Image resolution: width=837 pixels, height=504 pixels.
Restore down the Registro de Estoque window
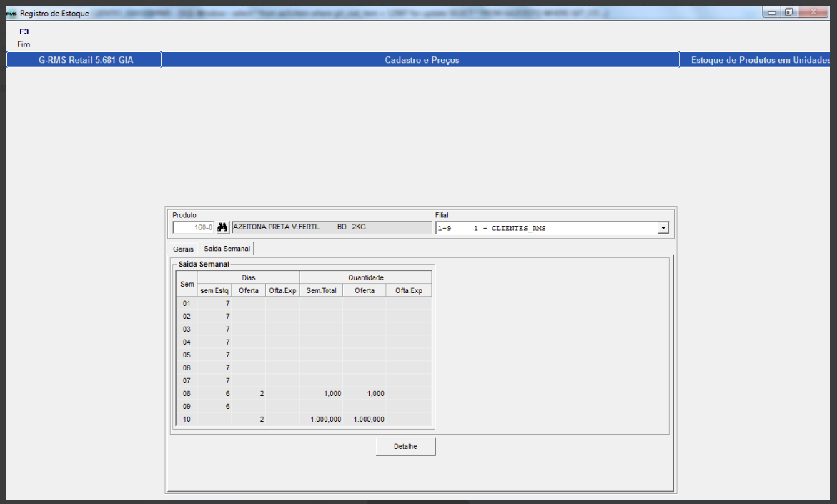click(x=788, y=12)
